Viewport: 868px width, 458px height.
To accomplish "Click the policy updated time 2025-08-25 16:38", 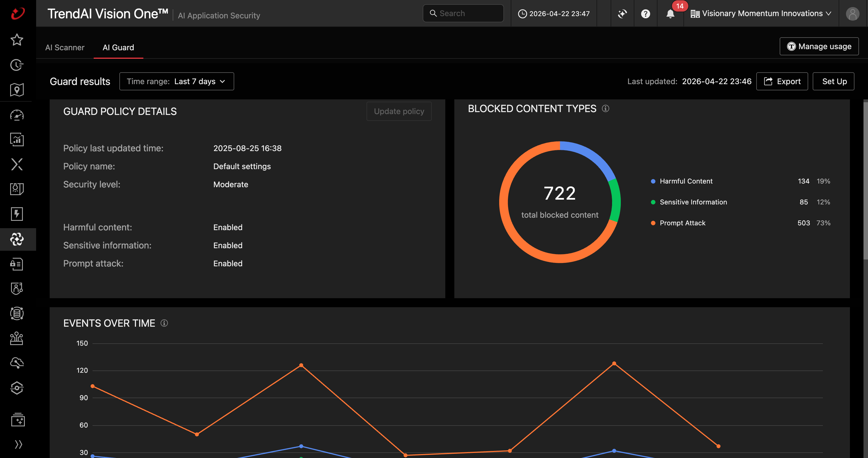I will (x=247, y=149).
